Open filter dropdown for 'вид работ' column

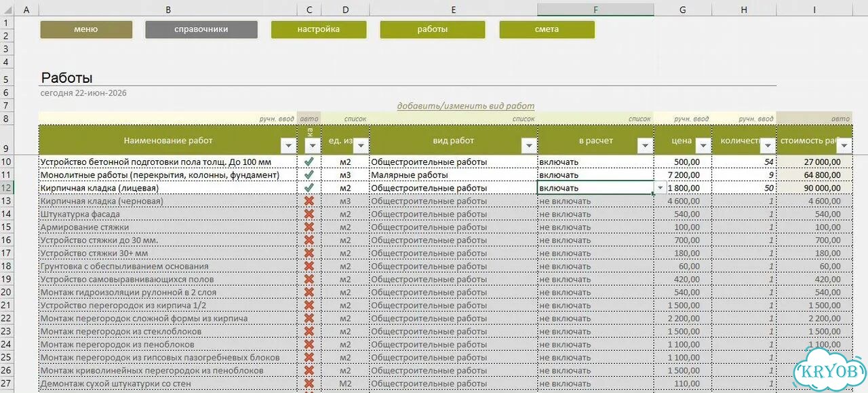pos(529,145)
